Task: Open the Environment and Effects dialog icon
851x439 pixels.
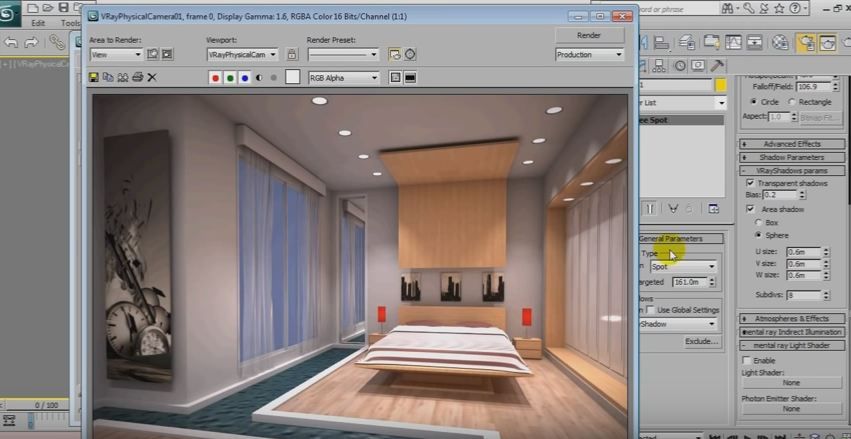Action: 410,54
